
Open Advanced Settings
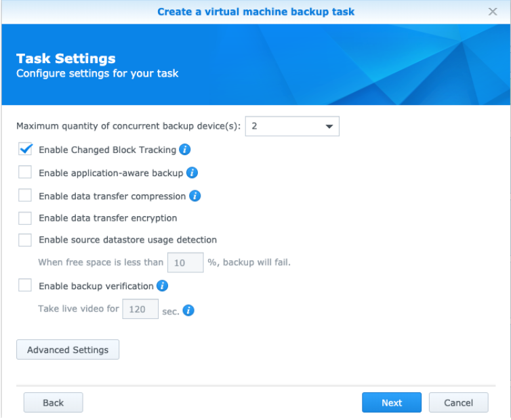pos(68,350)
